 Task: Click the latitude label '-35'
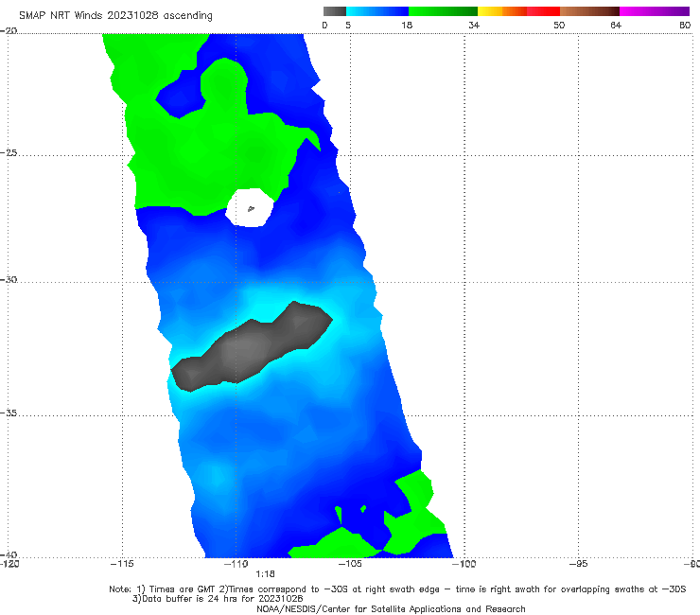coord(9,413)
